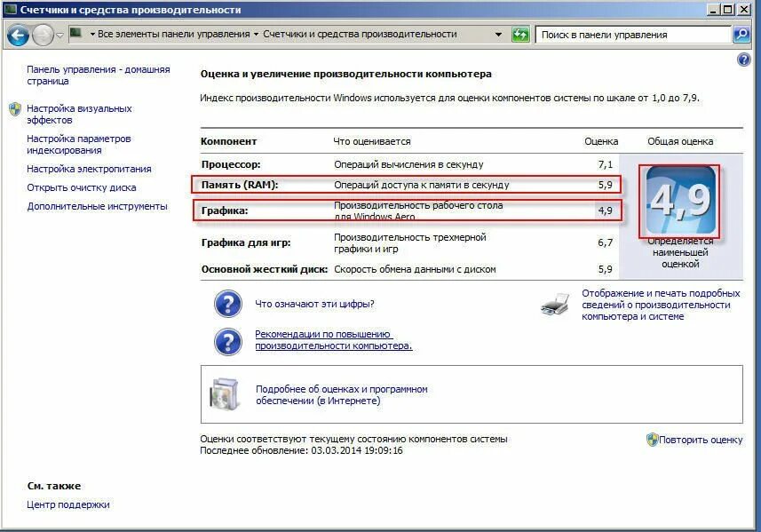Open 'Дополнительные инструменты' link

97,206
